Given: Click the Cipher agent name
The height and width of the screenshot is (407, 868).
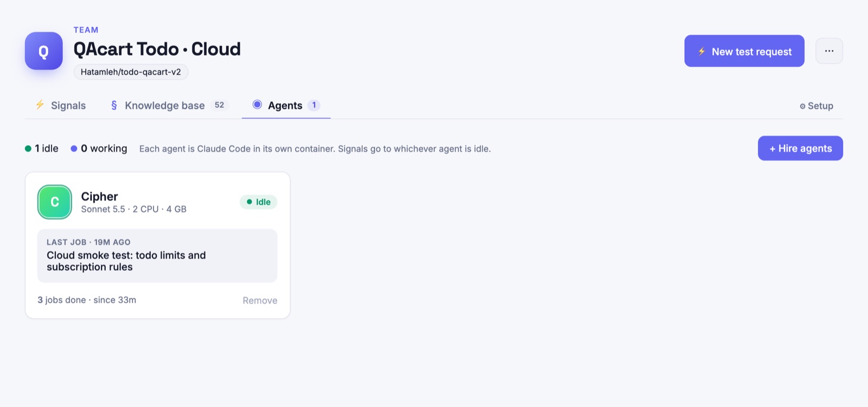Looking at the screenshot, I should coord(99,196).
